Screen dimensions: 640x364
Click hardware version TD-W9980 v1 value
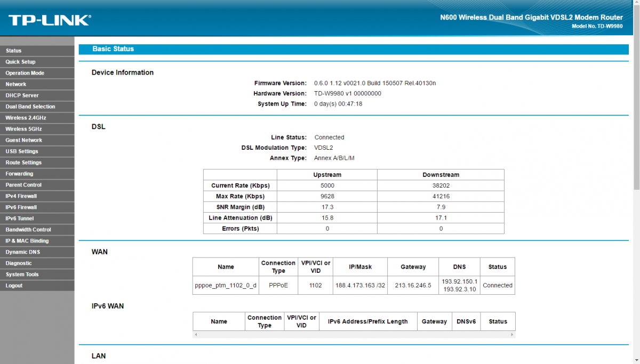348,93
